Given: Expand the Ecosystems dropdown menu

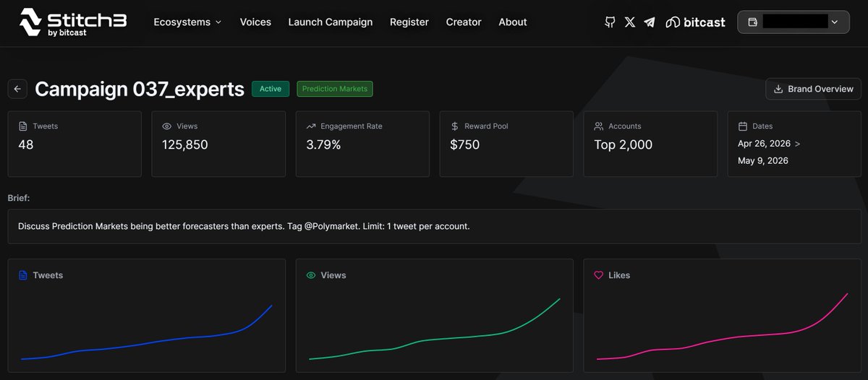Looking at the screenshot, I should pos(187,22).
